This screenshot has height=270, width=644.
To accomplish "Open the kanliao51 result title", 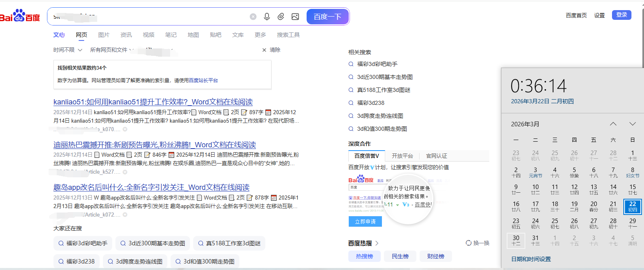I will point(153,102).
